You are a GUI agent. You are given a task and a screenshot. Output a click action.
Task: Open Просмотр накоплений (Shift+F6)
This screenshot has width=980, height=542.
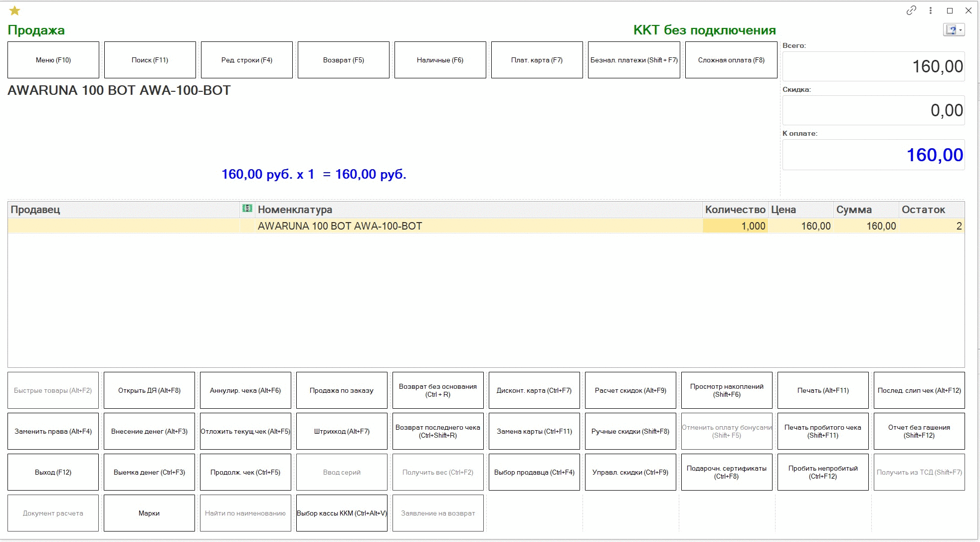[x=727, y=390]
